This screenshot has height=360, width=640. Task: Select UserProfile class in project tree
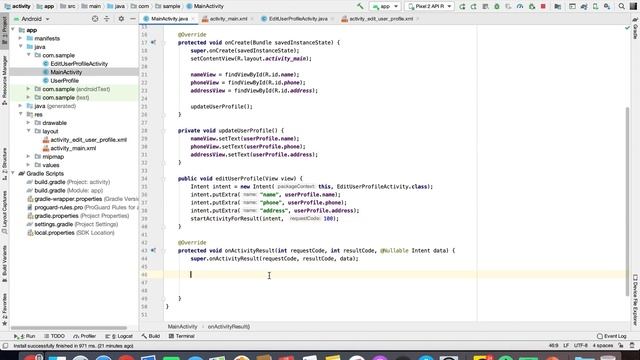pyautogui.click(x=64, y=81)
